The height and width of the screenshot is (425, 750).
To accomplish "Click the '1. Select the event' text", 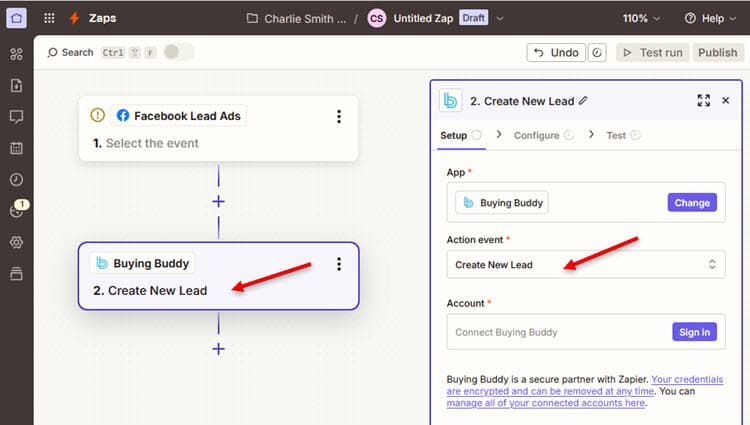I will pos(145,143).
